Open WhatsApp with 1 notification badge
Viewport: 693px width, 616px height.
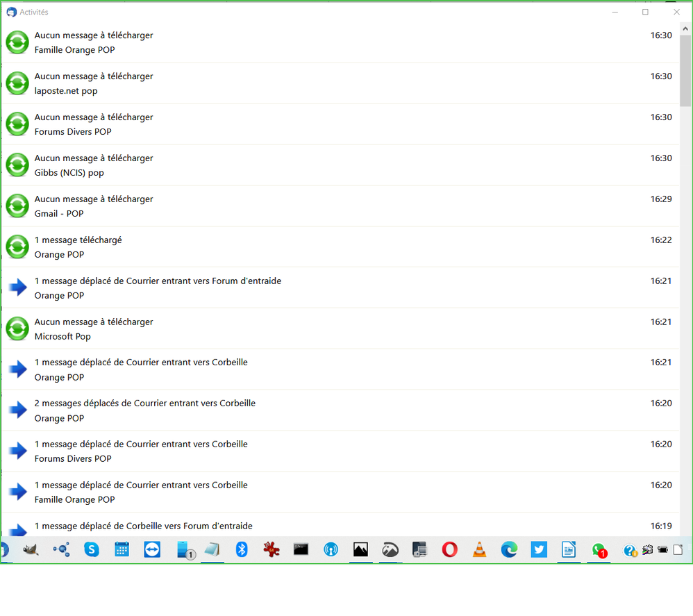(x=599, y=551)
